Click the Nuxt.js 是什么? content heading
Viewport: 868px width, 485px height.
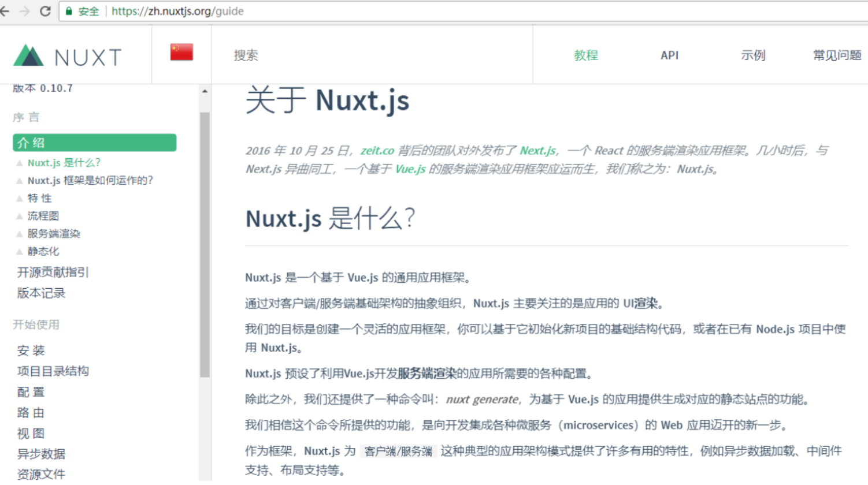point(330,219)
